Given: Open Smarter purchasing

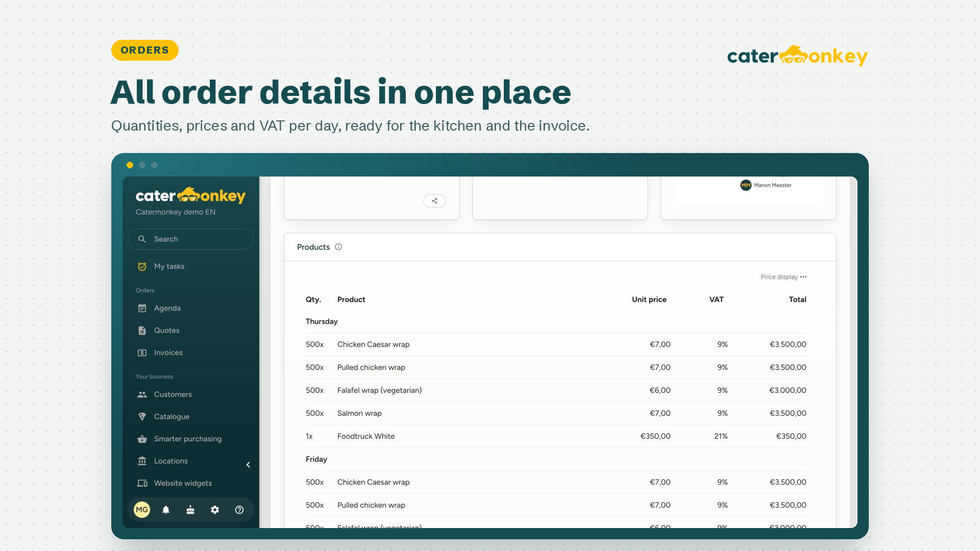Looking at the screenshot, I should (188, 439).
